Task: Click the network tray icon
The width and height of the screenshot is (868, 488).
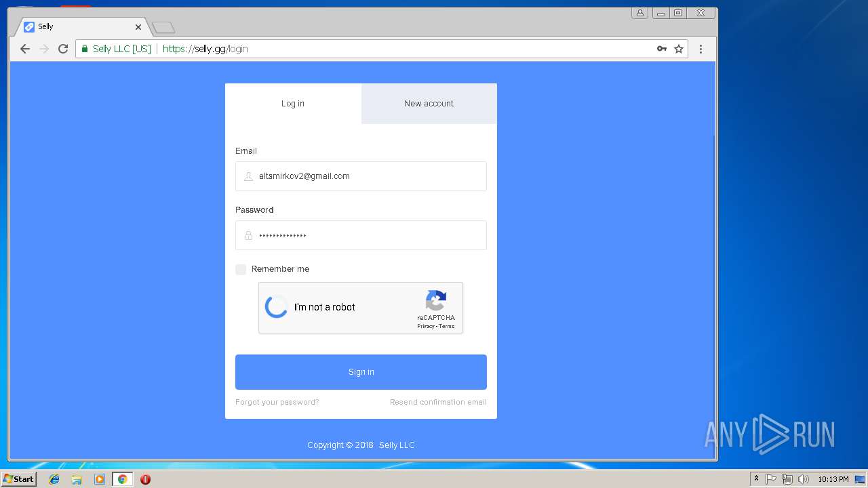Action: [x=787, y=479]
